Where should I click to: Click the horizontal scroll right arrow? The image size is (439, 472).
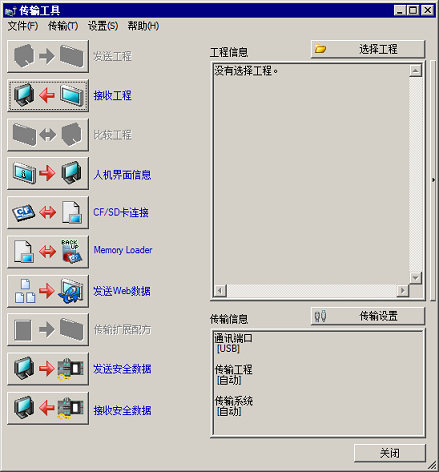403,291
